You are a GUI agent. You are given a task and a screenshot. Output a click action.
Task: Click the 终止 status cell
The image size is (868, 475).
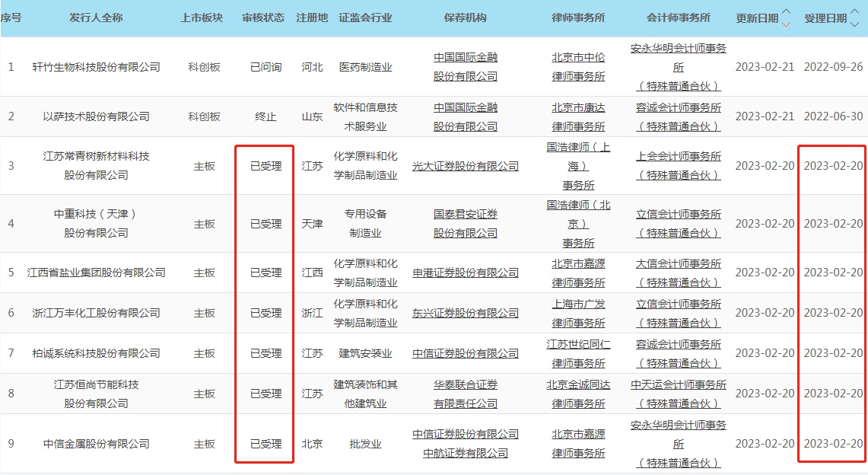pyautogui.click(x=265, y=116)
